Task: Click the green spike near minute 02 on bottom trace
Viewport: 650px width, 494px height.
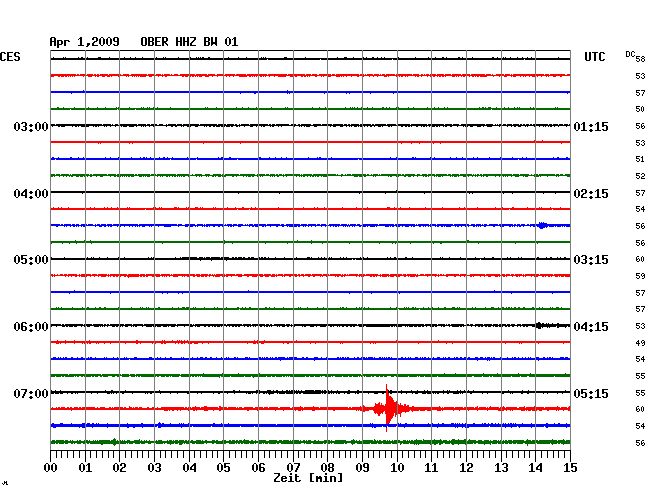Action: coord(115,442)
